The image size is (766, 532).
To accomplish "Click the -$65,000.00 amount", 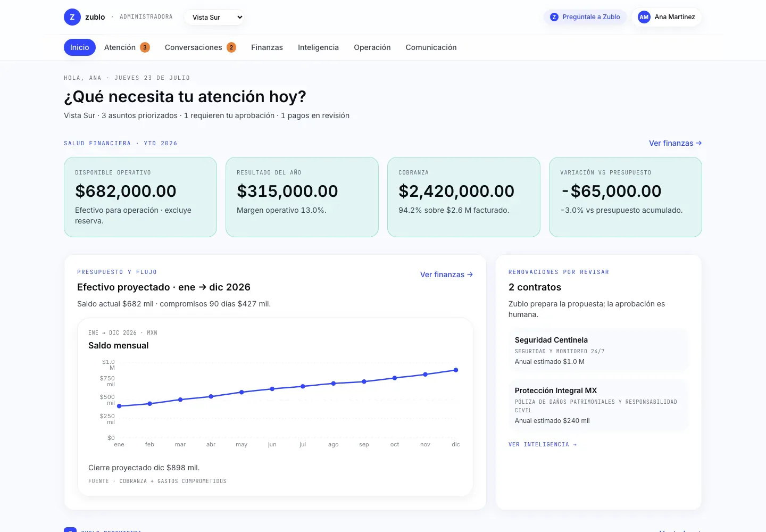I will [x=611, y=191].
